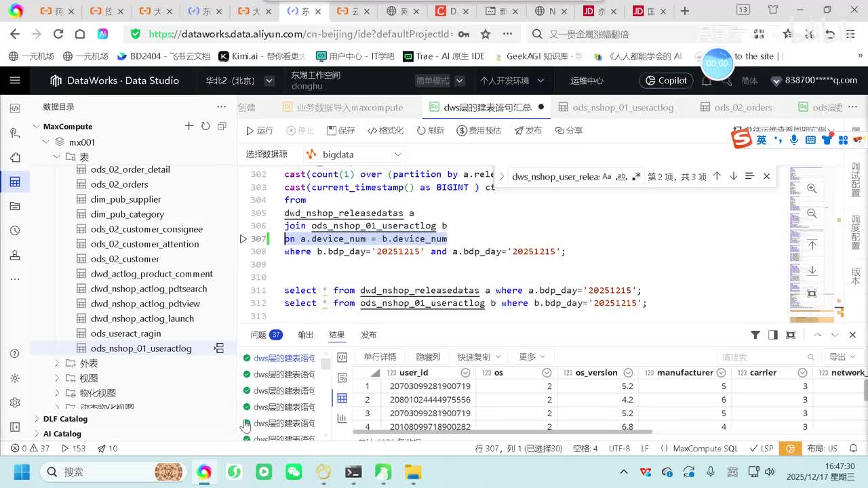
Task: Open the 输出 output tab
Action: coord(306,335)
